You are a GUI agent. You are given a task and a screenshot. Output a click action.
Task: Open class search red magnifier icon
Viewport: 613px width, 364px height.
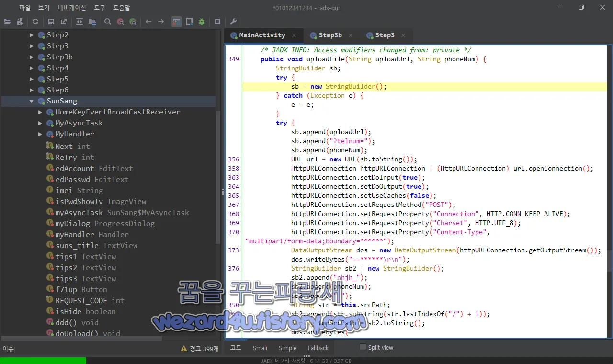pyautogui.click(x=120, y=22)
